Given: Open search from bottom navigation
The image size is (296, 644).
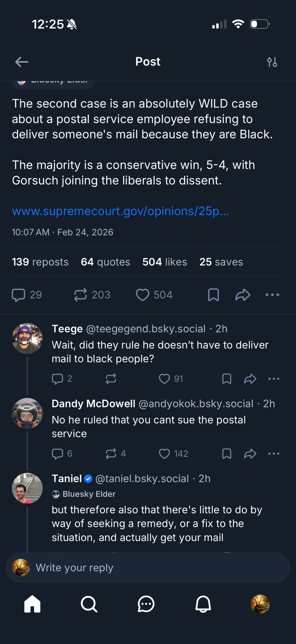Looking at the screenshot, I should tap(89, 604).
